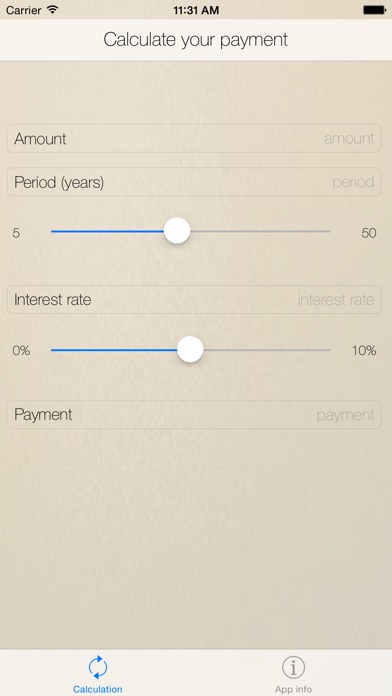Click the Amount input field

tap(194, 138)
